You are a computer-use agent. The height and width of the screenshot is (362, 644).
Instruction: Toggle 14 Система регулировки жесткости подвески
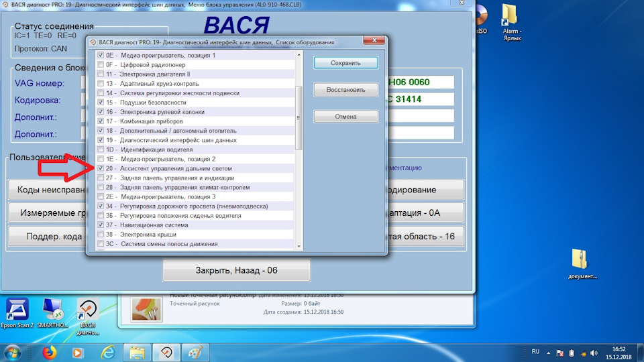click(101, 93)
